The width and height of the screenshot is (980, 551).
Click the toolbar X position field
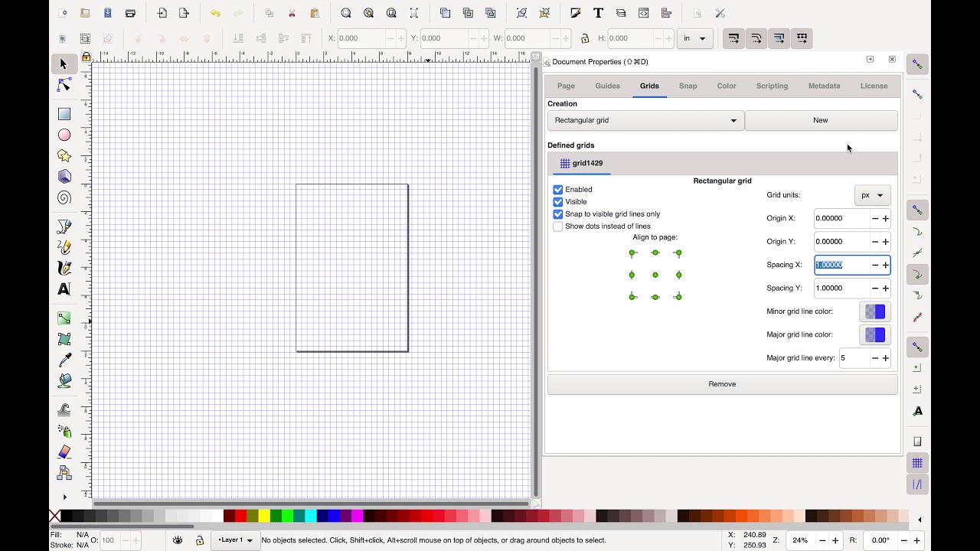click(361, 38)
